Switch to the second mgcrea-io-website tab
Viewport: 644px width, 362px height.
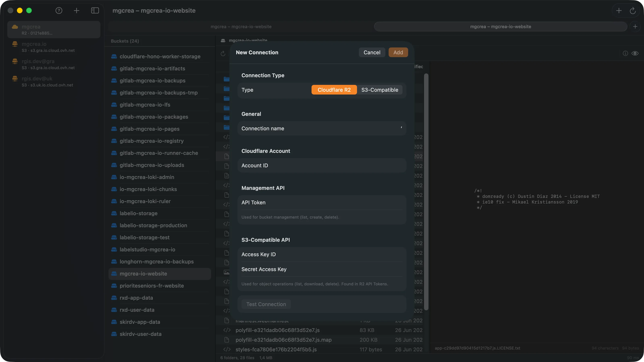501,27
